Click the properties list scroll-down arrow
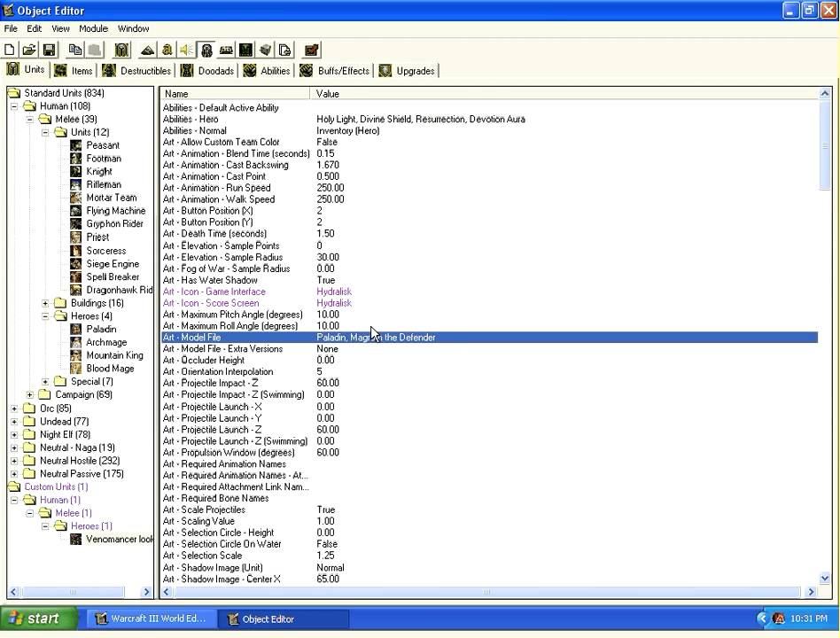 tap(825, 578)
